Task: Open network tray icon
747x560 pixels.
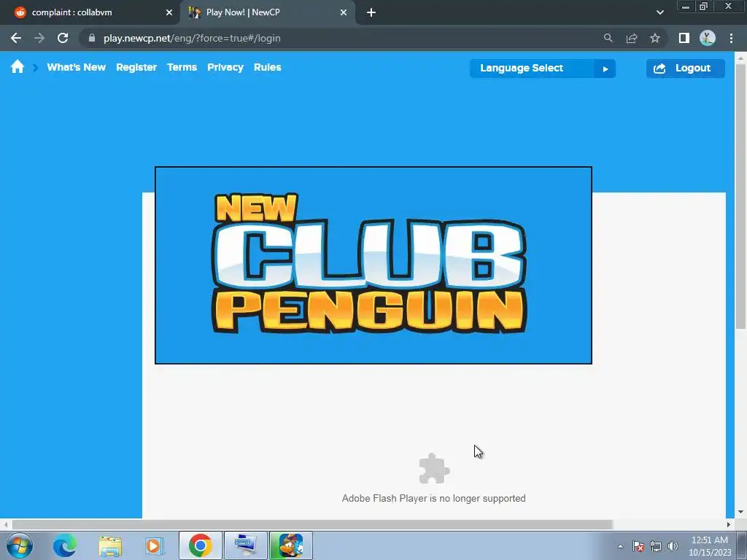Action: coord(656,546)
